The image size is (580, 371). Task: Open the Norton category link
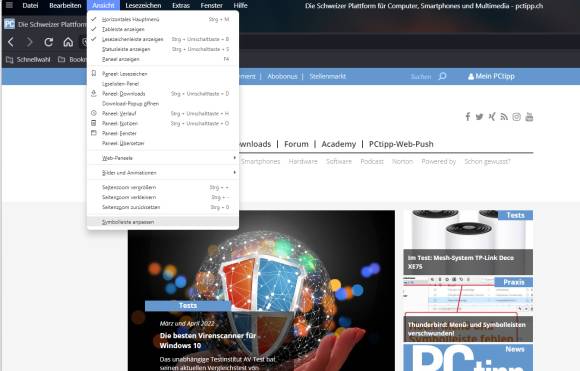(402, 161)
